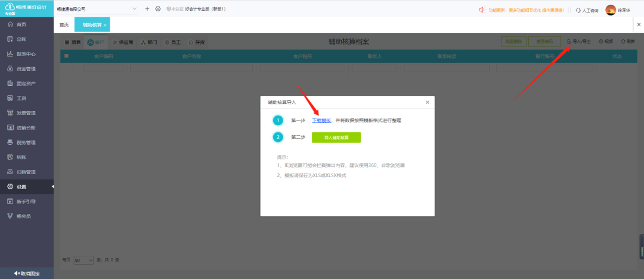Click the green 导入辅助核算 button
Viewport: 644px width, 279px height.
click(336, 138)
